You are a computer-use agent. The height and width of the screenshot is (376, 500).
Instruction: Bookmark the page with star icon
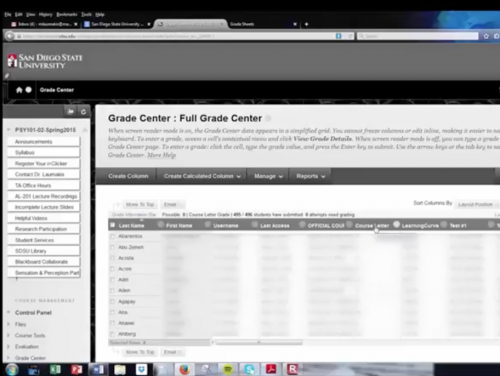coord(486,36)
